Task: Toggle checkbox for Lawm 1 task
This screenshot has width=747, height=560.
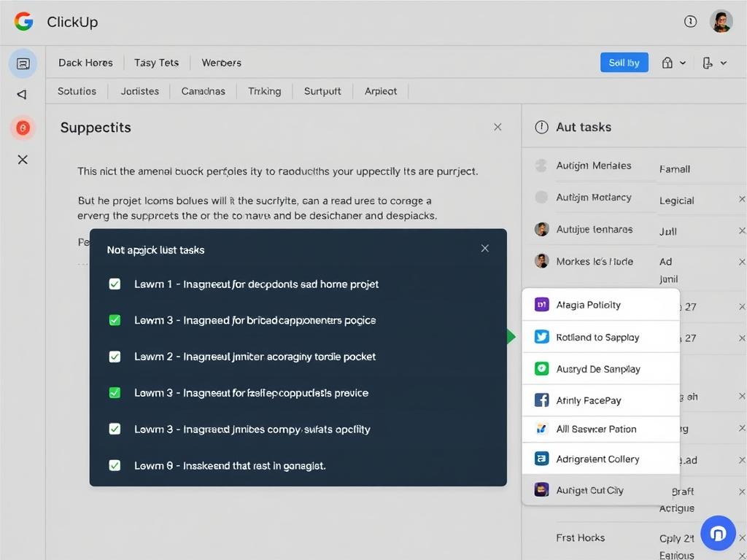Action: pos(115,284)
